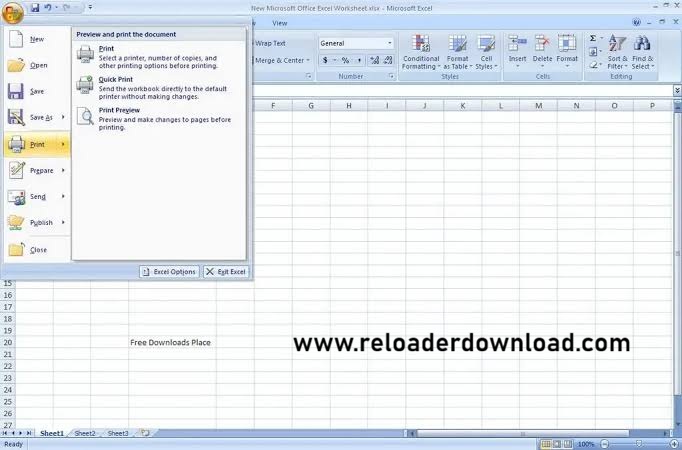Screen dimensions: 682x450
Task: Choose New in the Office menu
Action: coord(37,39)
